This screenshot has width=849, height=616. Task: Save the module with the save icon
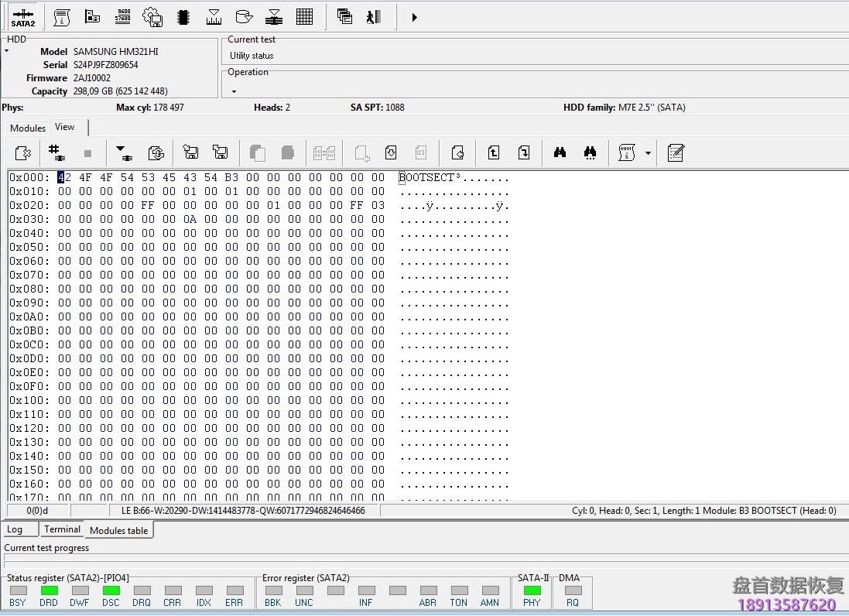pos(190,152)
